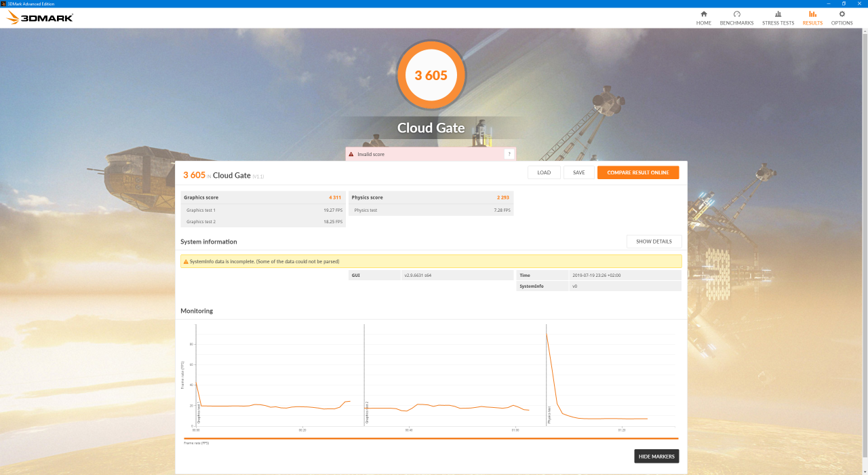Click the Save button
The height and width of the screenshot is (475, 868).
coord(579,172)
